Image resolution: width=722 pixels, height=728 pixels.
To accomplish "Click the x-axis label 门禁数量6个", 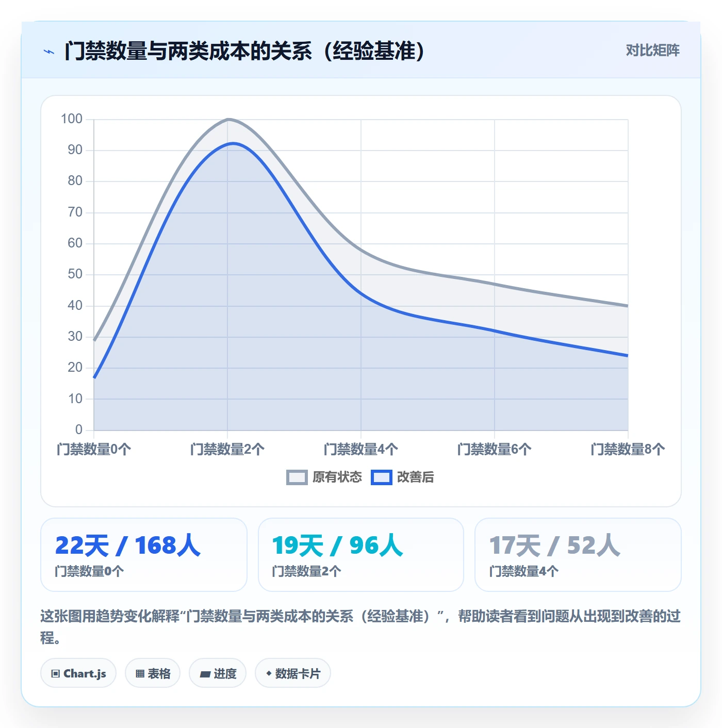I will [495, 449].
